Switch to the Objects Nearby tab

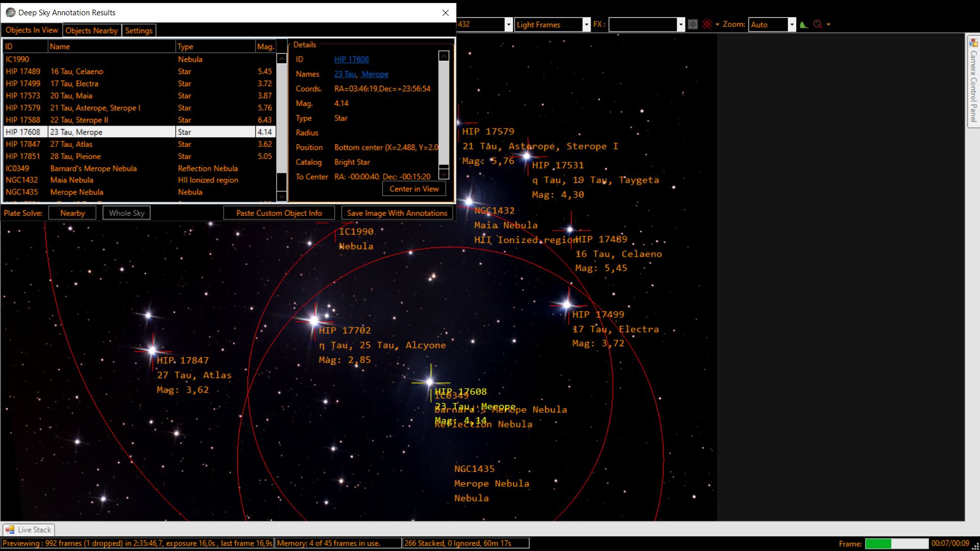[92, 31]
